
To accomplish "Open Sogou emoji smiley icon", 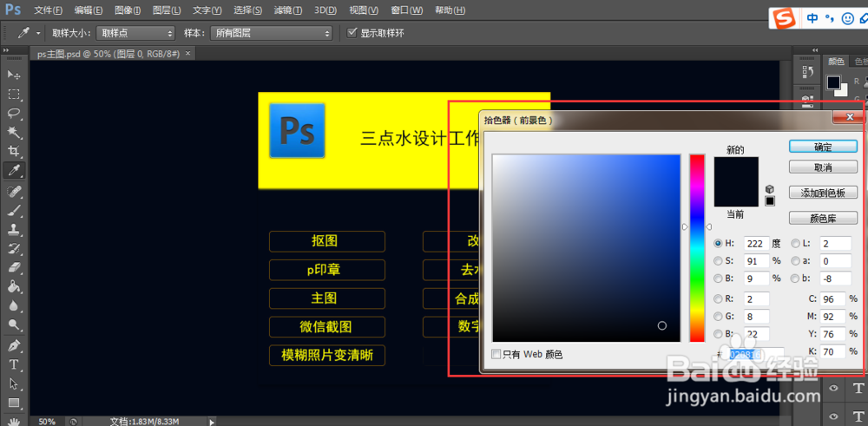I will coord(847,19).
